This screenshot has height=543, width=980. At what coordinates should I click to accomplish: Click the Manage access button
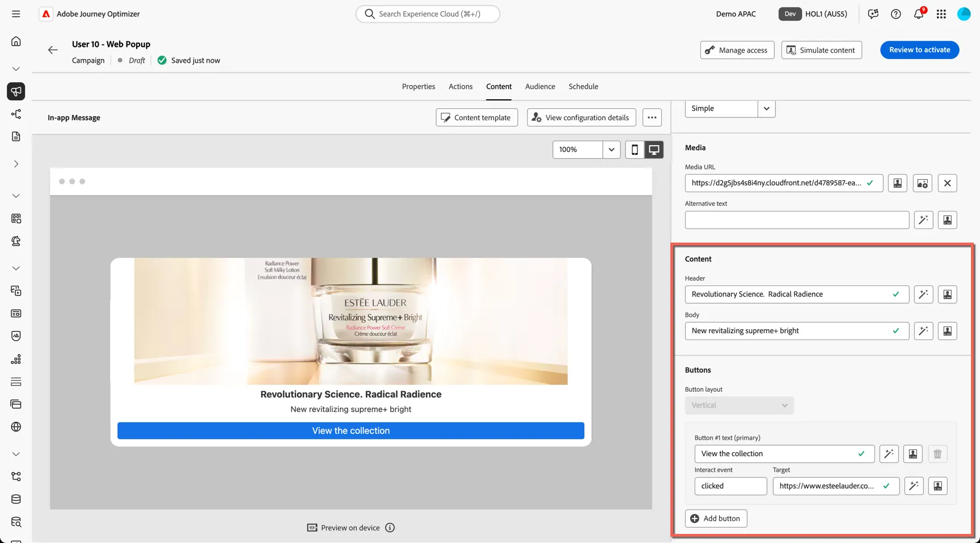click(737, 50)
